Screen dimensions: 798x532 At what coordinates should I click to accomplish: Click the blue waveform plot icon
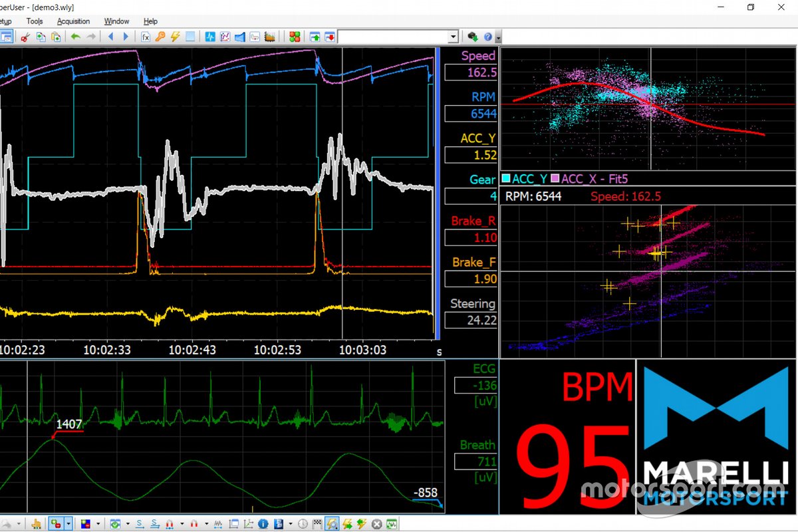[210, 37]
